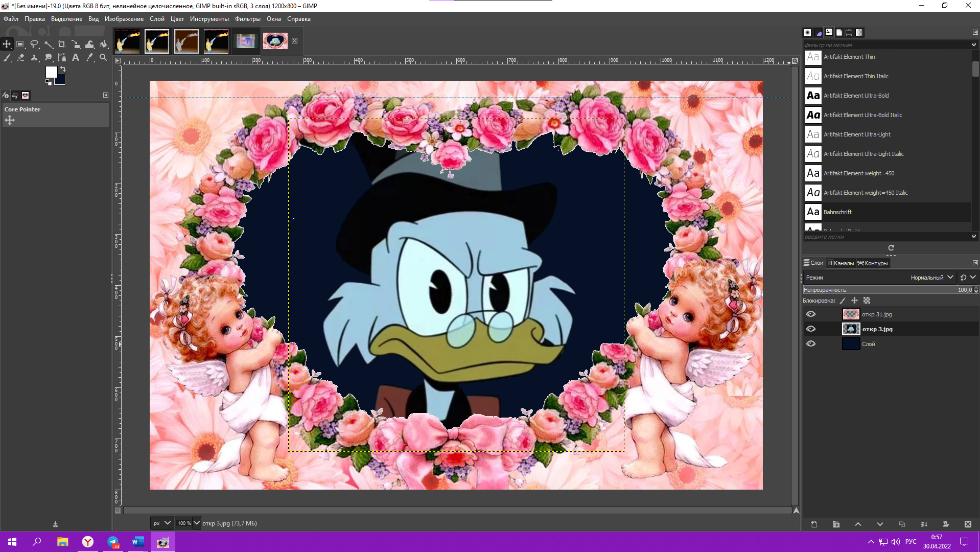Close the current image tab
The width and height of the screenshot is (980, 552).
pyautogui.click(x=295, y=41)
